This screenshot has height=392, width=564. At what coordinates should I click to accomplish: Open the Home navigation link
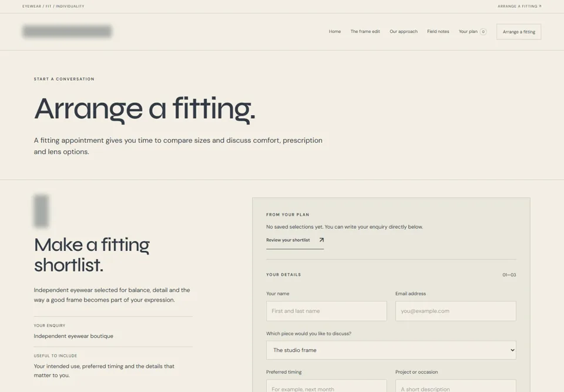click(334, 31)
